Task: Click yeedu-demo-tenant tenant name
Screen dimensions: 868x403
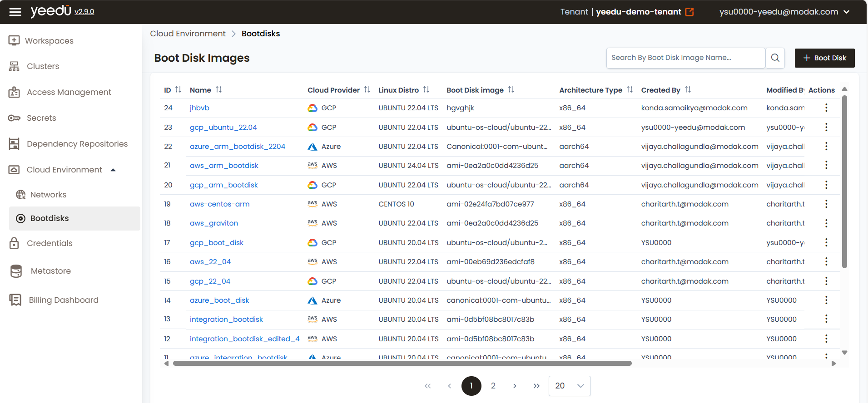Action: click(639, 12)
